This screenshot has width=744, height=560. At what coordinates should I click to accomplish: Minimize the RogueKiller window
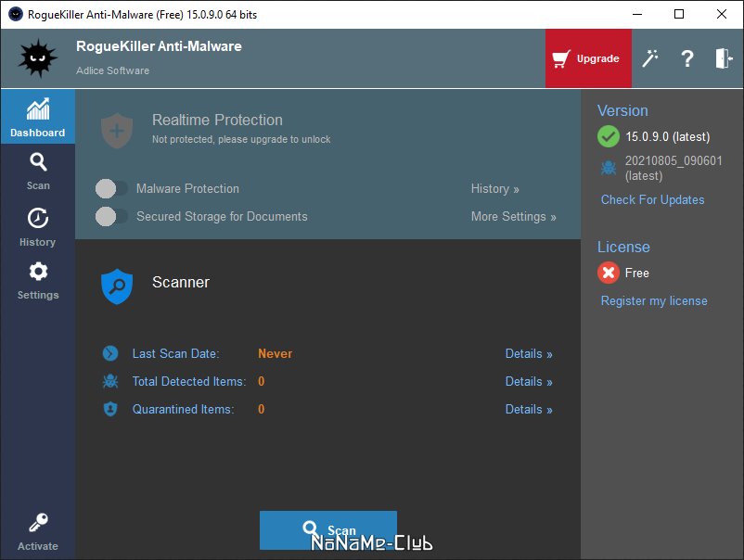(637, 14)
